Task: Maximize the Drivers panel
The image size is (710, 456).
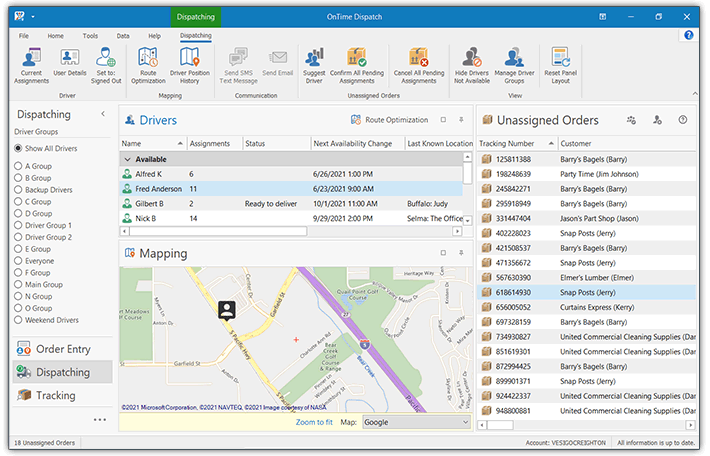Action: [x=443, y=120]
